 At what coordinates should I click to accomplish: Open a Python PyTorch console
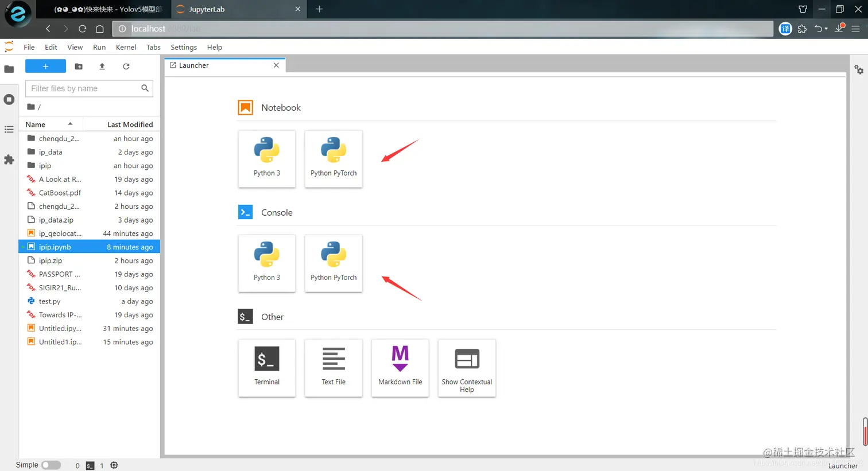point(334,263)
